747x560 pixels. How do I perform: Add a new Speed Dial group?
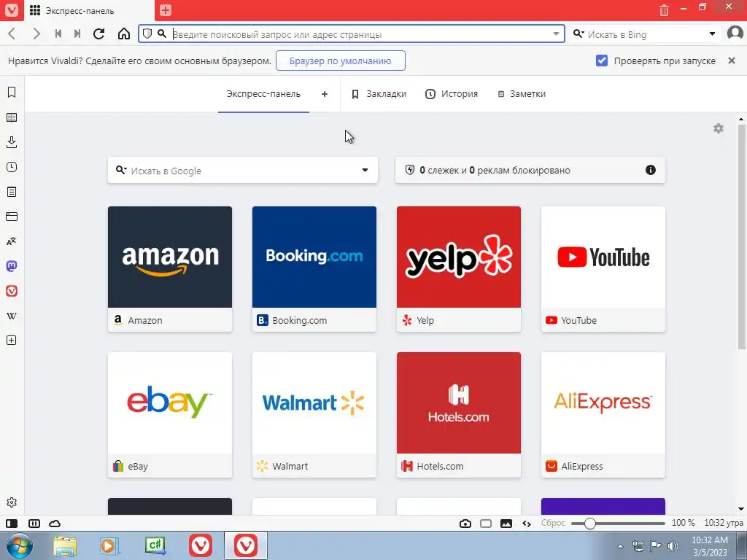[325, 94]
